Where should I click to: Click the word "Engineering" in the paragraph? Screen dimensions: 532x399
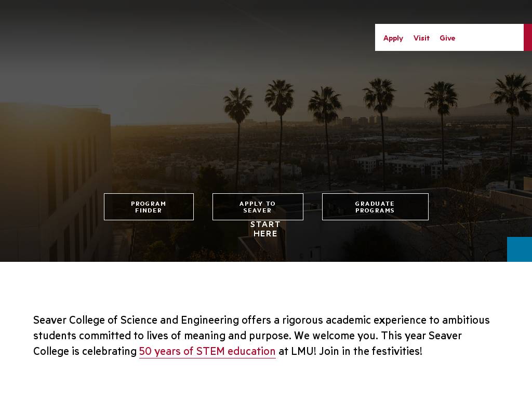coord(210,320)
